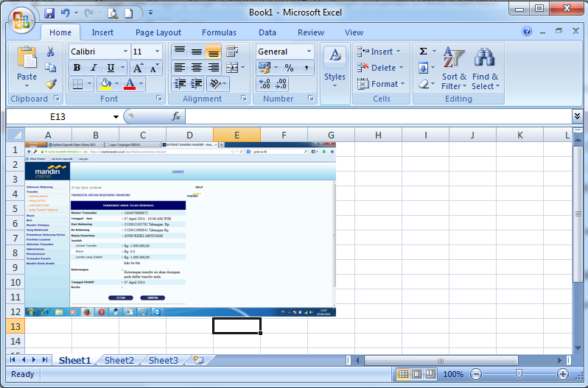
Task: Click the zoom slider handle
Action: 519,373
